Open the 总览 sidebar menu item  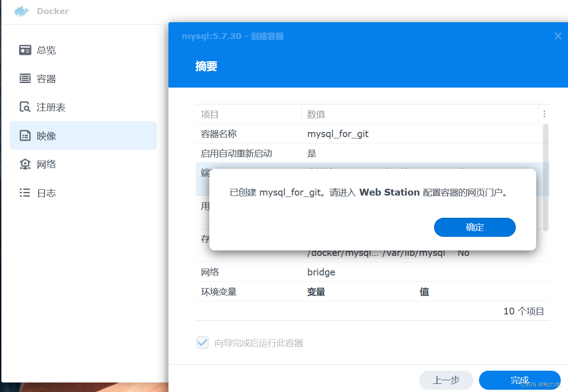(x=83, y=50)
